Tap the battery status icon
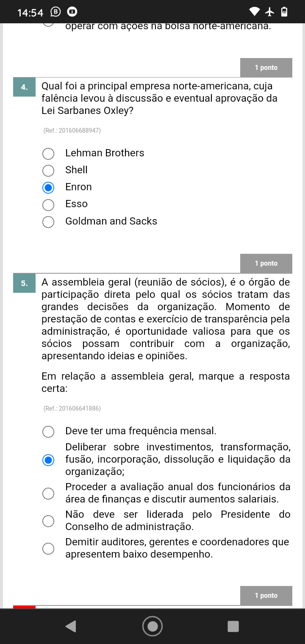Screen dimensions: 305x644 click(x=284, y=12)
